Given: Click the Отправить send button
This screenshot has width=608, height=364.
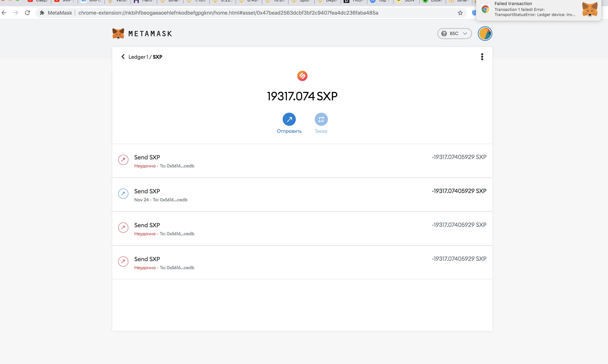Looking at the screenshot, I should pyautogui.click(x=289, y=123).
